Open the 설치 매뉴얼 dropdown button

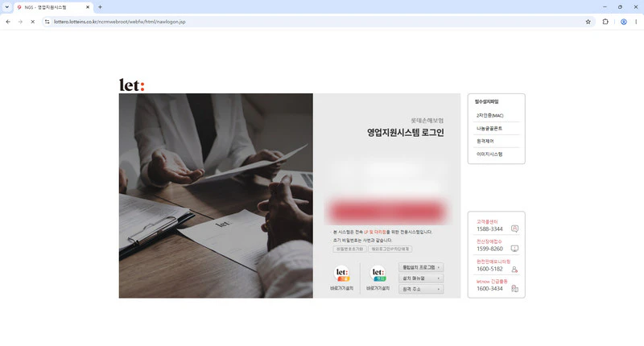[x=420, y=278]
